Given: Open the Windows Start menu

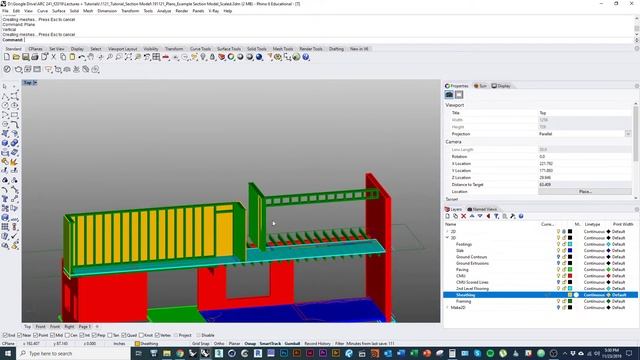Looking at the screenshot, I should point(7,353).
